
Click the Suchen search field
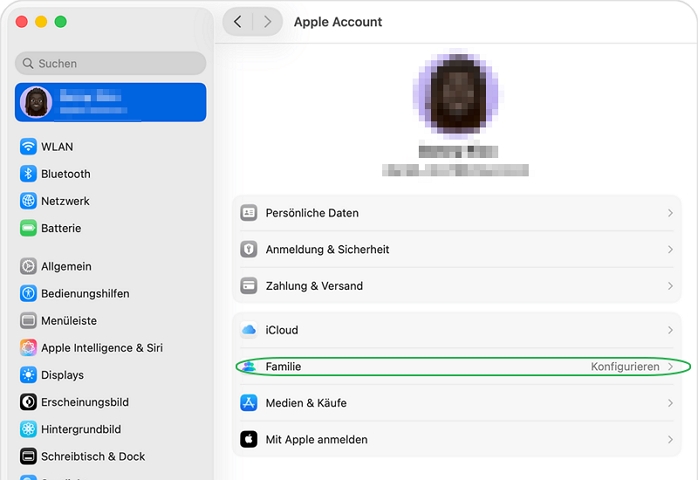click(x=111, y=63)
